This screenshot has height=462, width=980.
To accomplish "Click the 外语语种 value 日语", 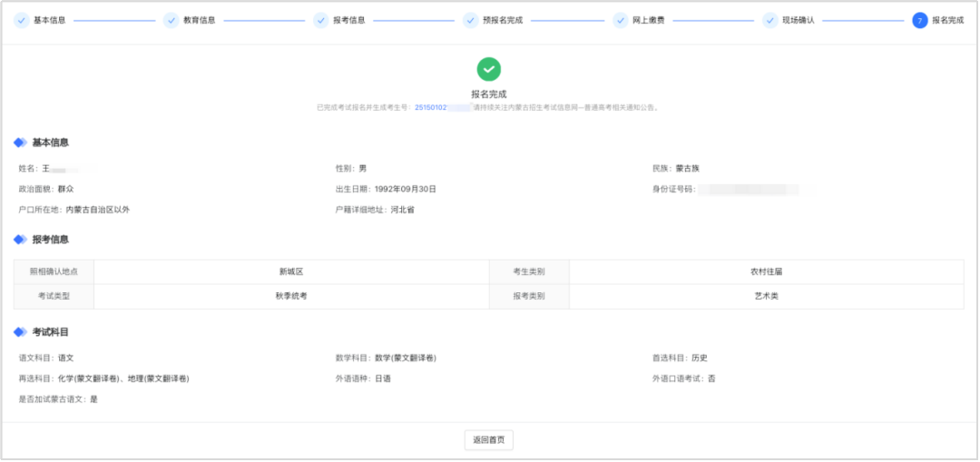I will (383, 379).
